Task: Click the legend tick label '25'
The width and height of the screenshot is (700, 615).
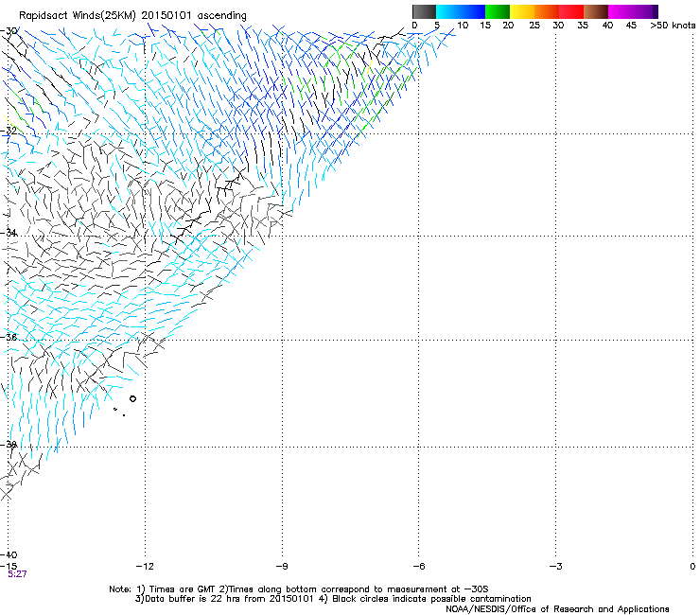Action: pyautogui.click(x=534, y=26)
